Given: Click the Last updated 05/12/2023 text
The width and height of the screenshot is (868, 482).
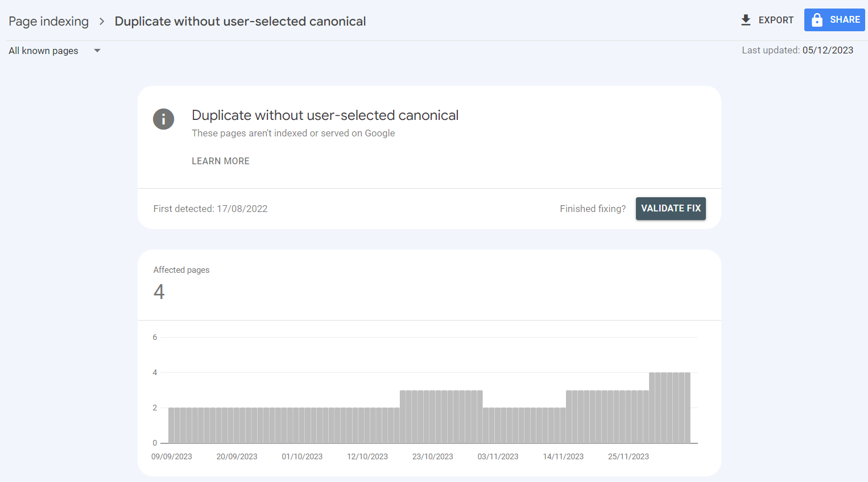Looking at the screenshot, I should 798,50.
